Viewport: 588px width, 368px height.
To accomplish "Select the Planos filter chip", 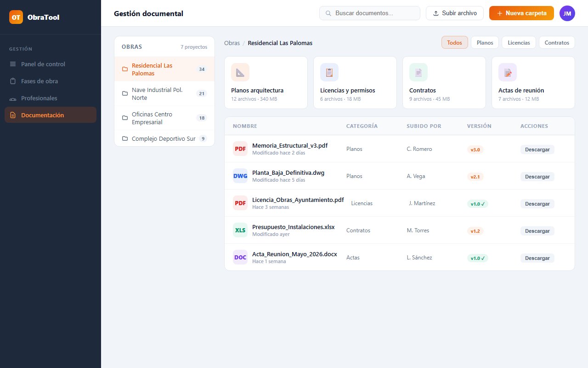I will 485,42.
